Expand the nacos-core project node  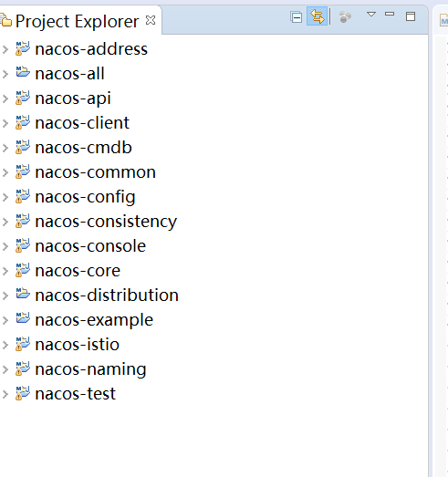pyautogui.click(x=5, y=271)
